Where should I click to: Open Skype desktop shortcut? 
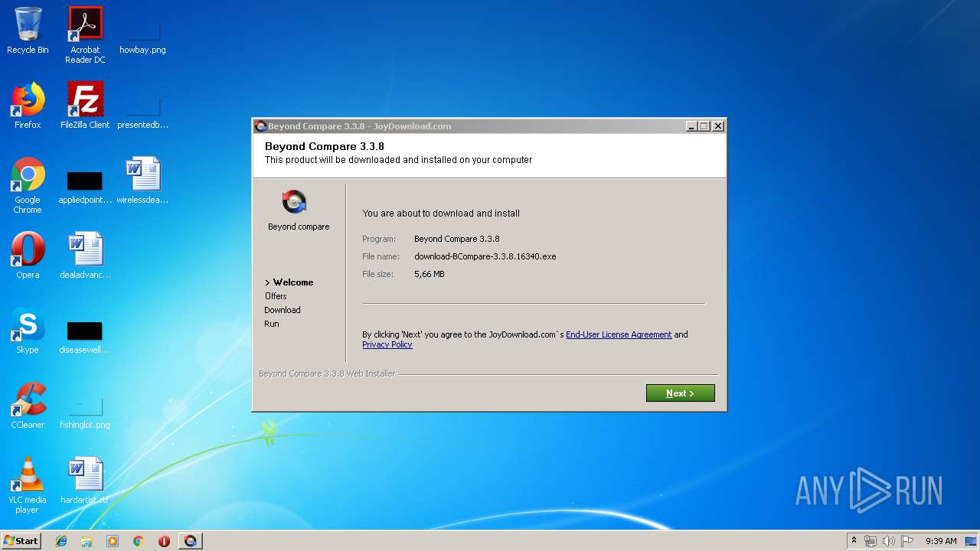(x=28, y=331)
